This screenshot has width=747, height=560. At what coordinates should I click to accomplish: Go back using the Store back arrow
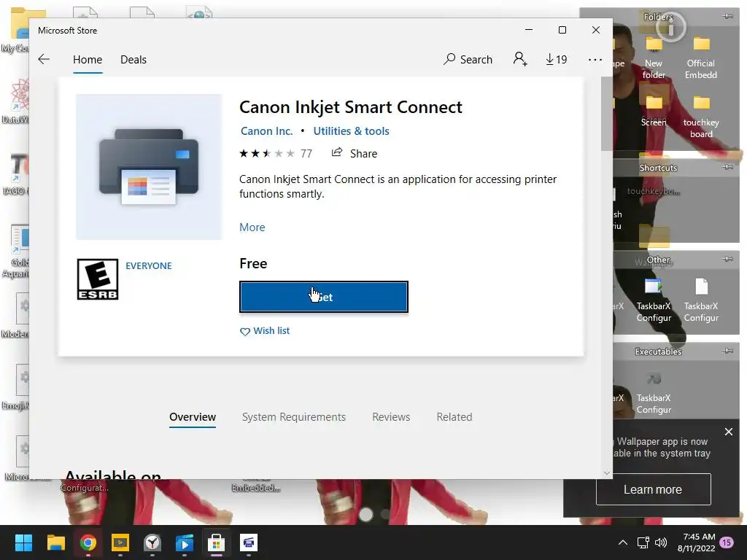[44, 60]
